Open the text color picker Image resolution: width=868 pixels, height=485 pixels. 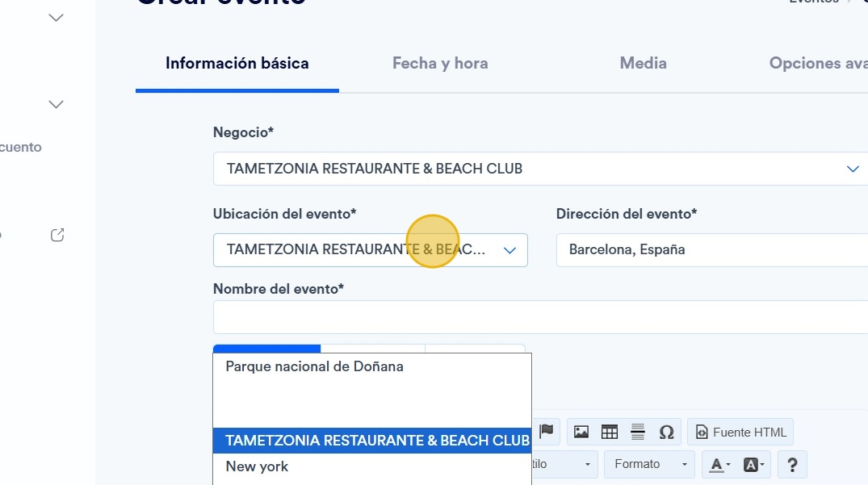click(719, 465)
